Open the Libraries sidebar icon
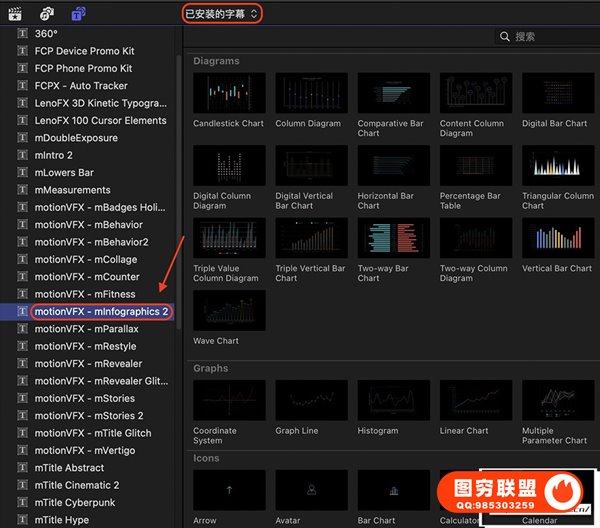 [x=16, y=13]
